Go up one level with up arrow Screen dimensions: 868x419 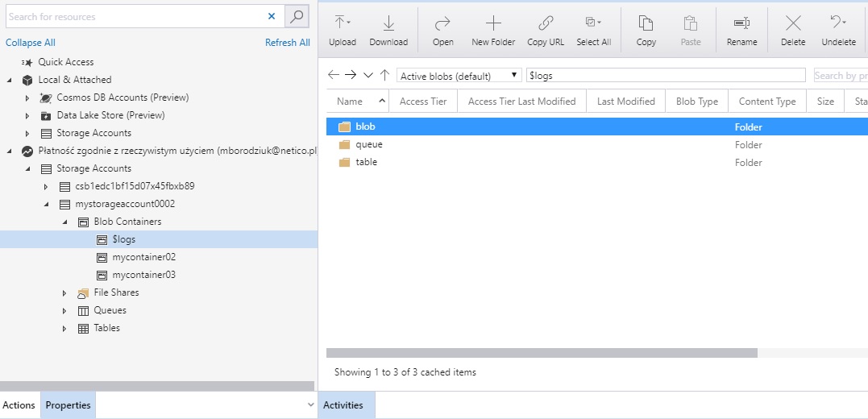tap(384, 75)
